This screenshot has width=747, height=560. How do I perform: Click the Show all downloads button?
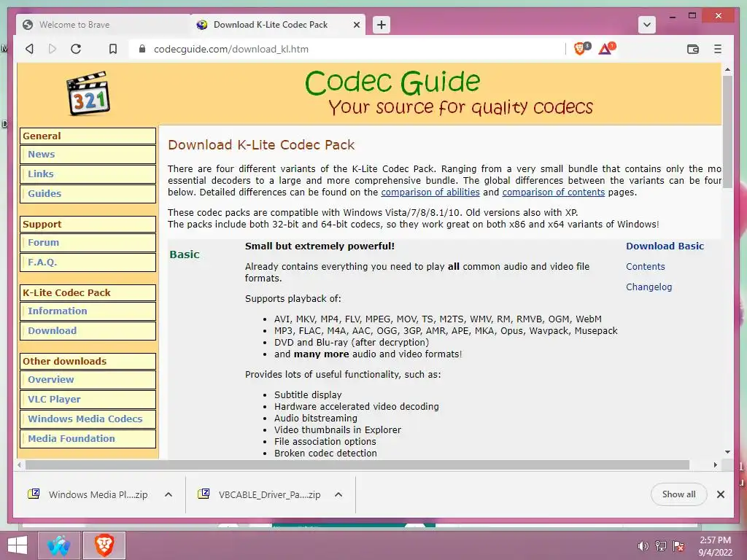coord(678,494)
